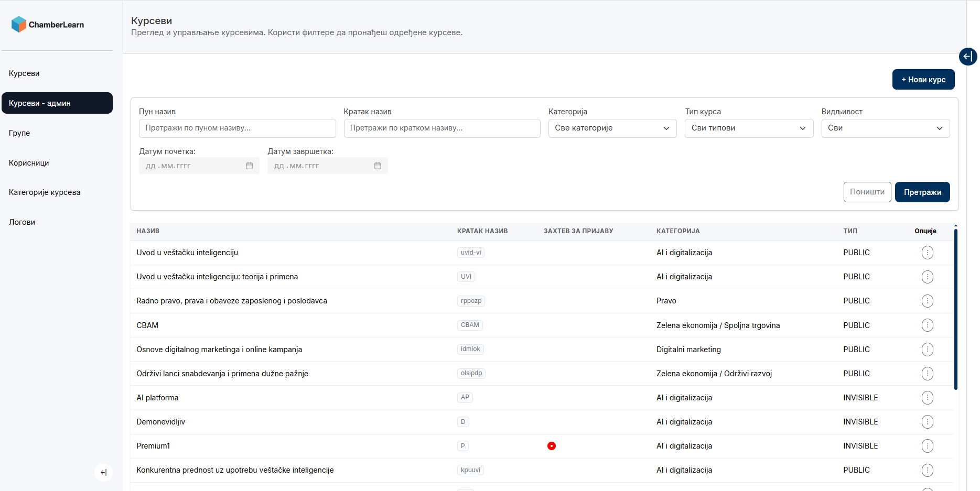This screenshot has width=980, height=491.
Task: Click the КРАТАК НАЗИВ column header
Action: point(482,231)
